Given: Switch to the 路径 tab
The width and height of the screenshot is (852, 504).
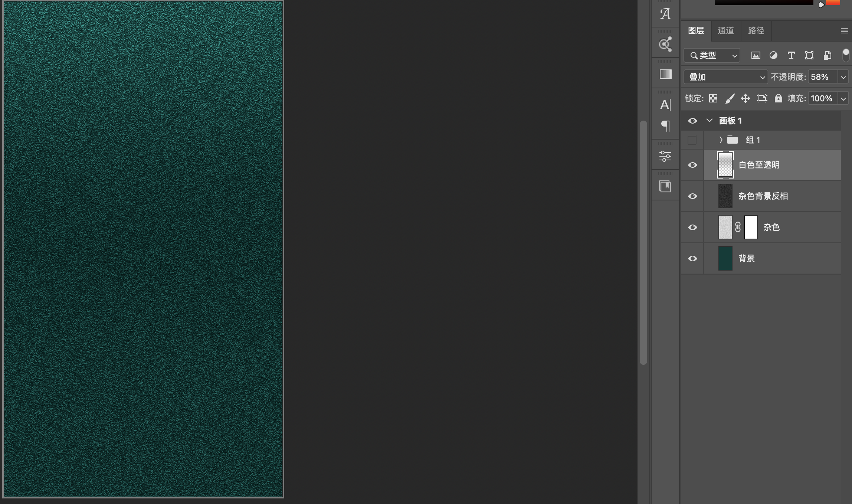Looking at the screenshot, I should pos(756,30).
